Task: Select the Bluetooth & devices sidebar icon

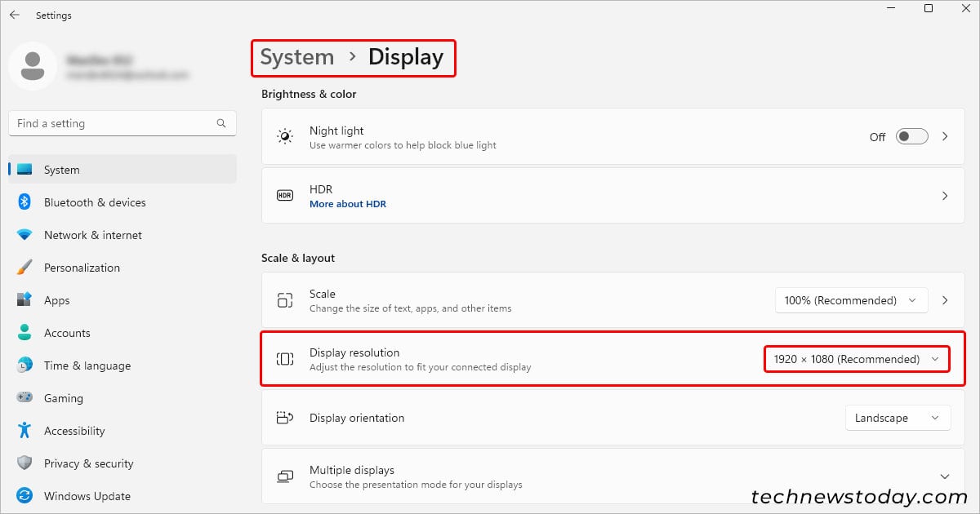Action: coord(25,202)
